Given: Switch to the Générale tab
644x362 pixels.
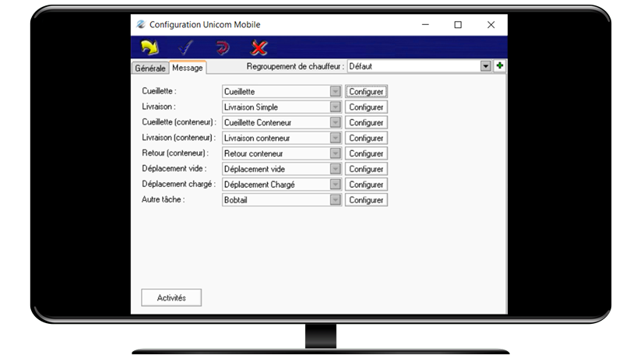Looking at the screenshot, I should [x=150, y=69].
